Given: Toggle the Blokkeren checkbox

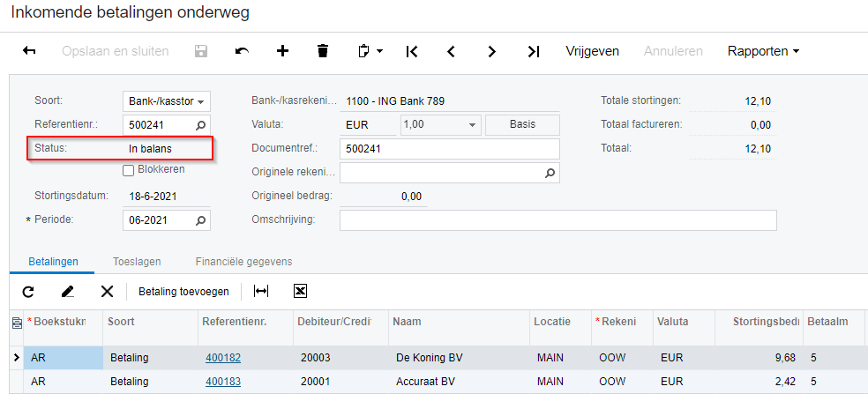Looking at the screenshot, I should point(129,170).
